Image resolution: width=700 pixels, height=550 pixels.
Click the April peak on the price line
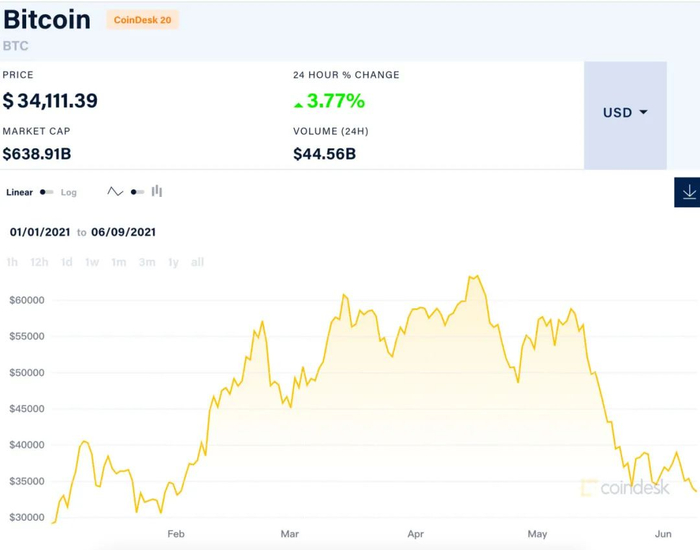point(476,277)
